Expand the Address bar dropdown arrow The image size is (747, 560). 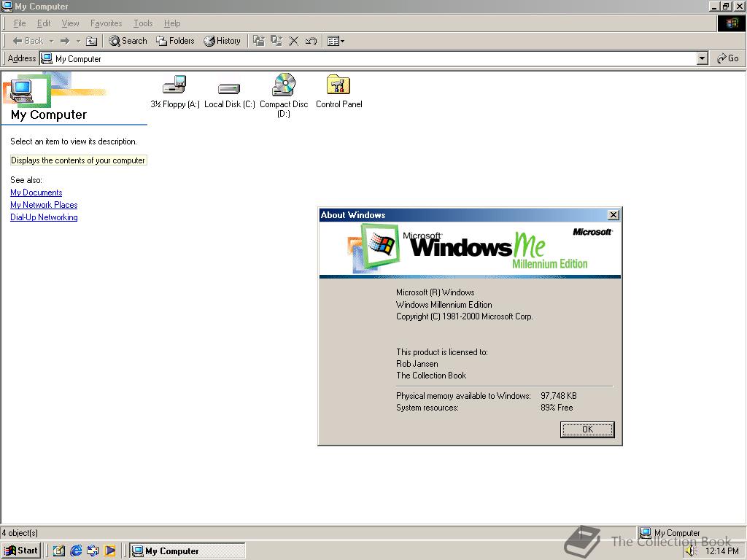pos(703,58)
